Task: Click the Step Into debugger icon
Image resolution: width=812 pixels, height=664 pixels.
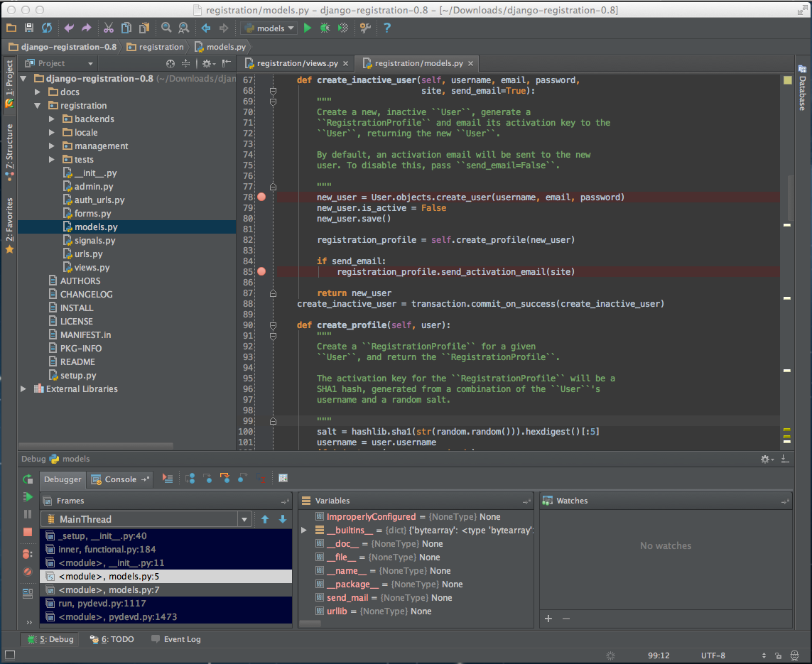Action: [x=208, y=479]
